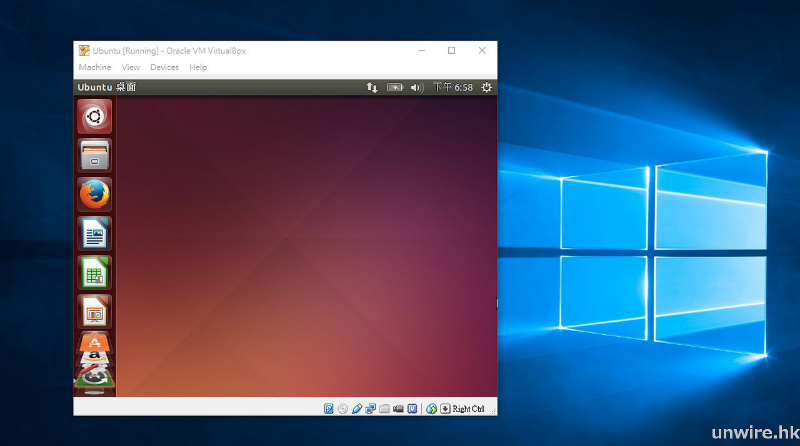Open the Ubuntu Dash home launcher

point(94,117)
